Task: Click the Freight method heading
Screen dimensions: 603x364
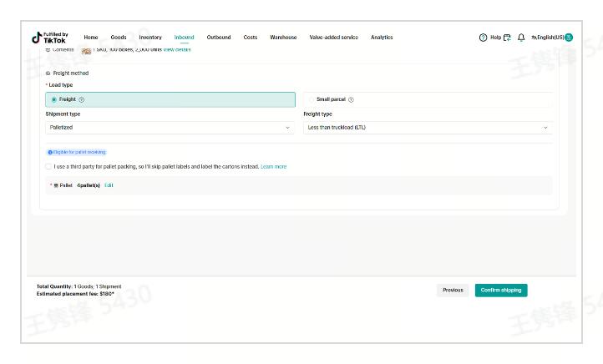Action: coord(71,73)
